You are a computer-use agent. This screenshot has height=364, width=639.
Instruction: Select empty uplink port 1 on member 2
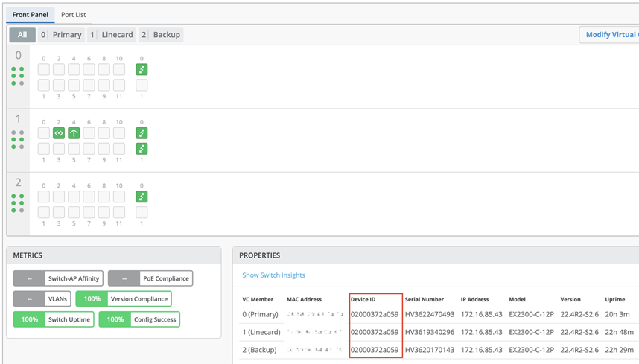[x=142, y=212]
